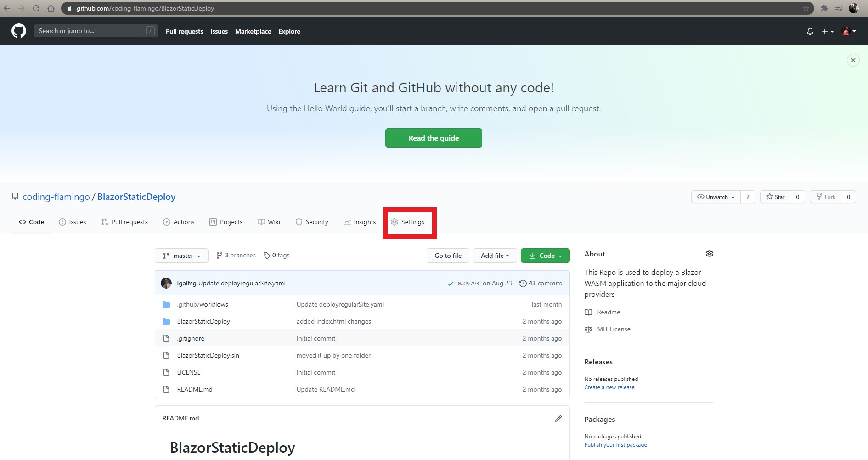Viewport: 868px width, 460px height.
Task: View the 43 commits history
Action: [541, 283]
